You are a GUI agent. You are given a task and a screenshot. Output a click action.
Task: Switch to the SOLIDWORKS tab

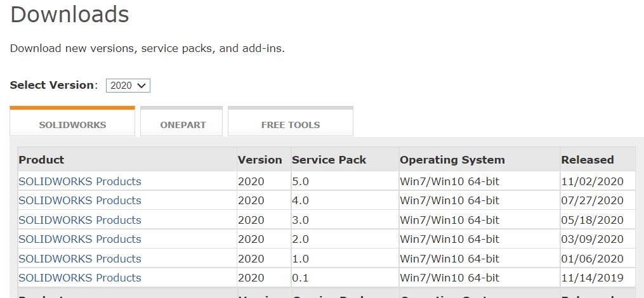point(72,125)
